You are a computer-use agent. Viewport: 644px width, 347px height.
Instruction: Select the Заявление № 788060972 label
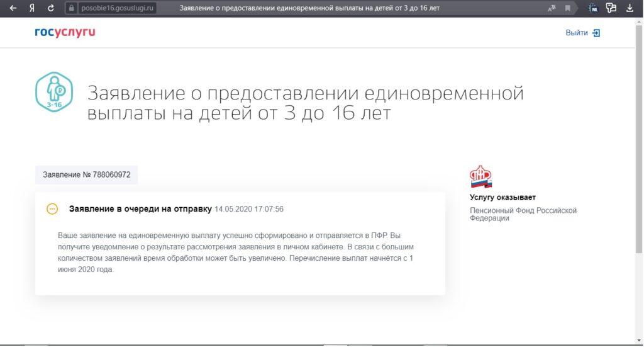86,174
